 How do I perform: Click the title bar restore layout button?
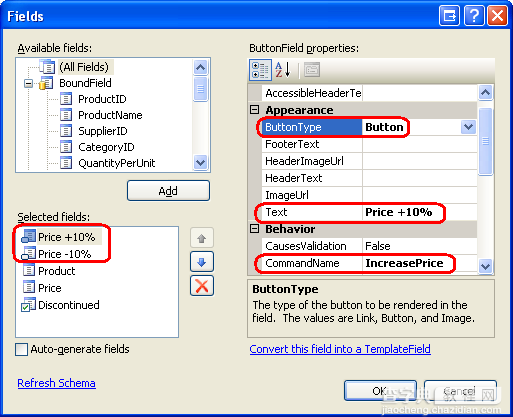tap(450, 16)
